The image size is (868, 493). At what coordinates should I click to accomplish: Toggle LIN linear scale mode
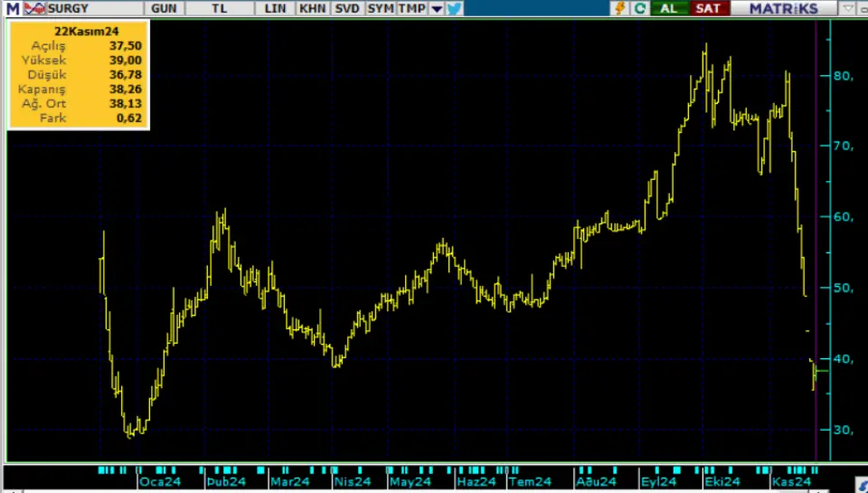tap(275, 8)
